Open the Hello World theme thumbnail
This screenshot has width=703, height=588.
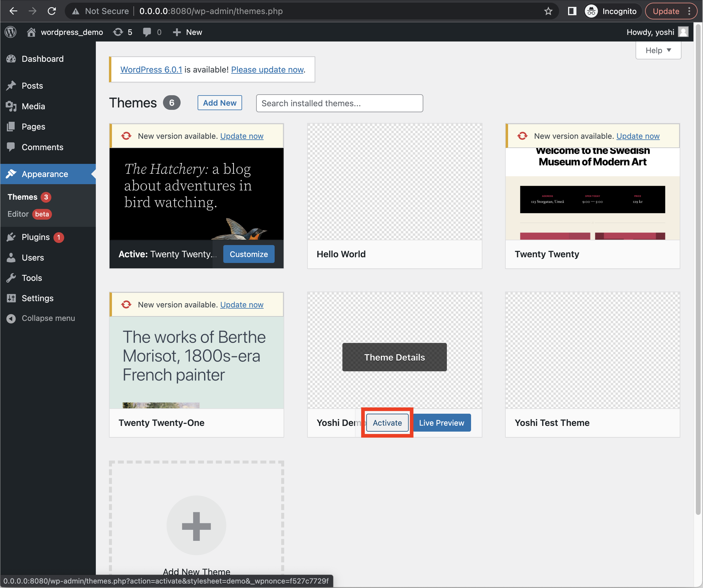[x=395, y=182]
